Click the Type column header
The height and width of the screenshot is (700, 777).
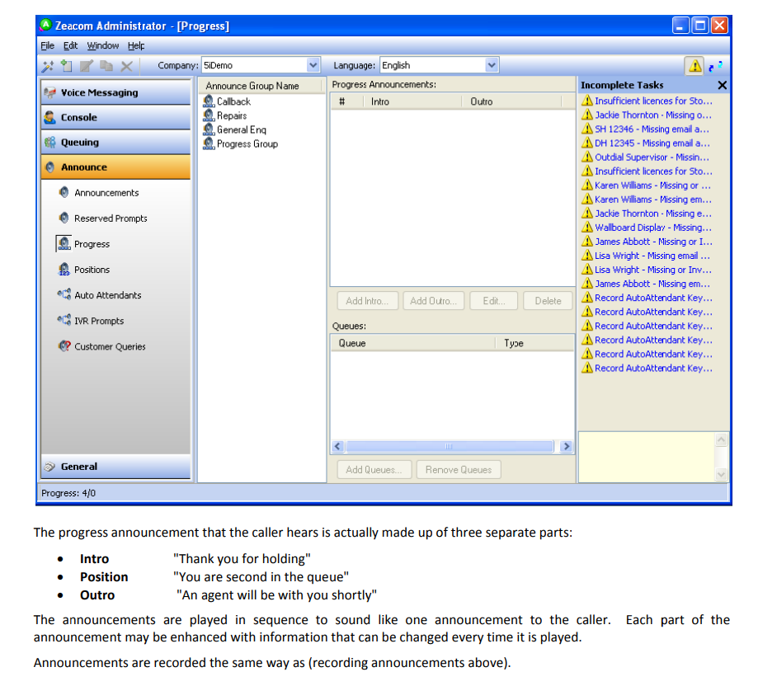pos(534,343)
